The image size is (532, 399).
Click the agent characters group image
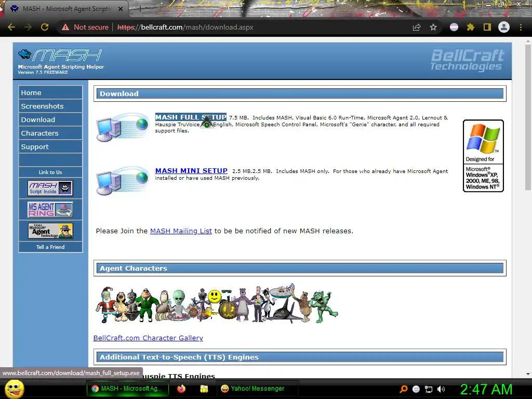click(217, 304)
